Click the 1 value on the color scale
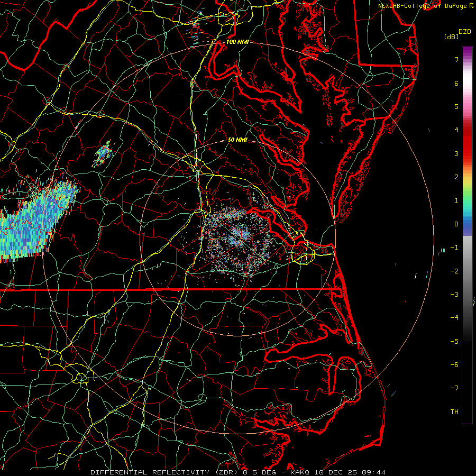This screenshot has width=476, height=476. tap(456, 200)
